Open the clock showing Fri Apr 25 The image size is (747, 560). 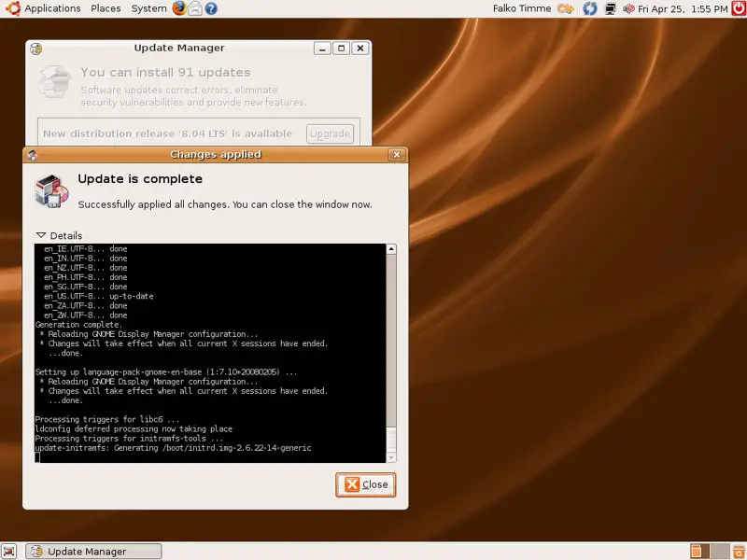click(683, 8)
